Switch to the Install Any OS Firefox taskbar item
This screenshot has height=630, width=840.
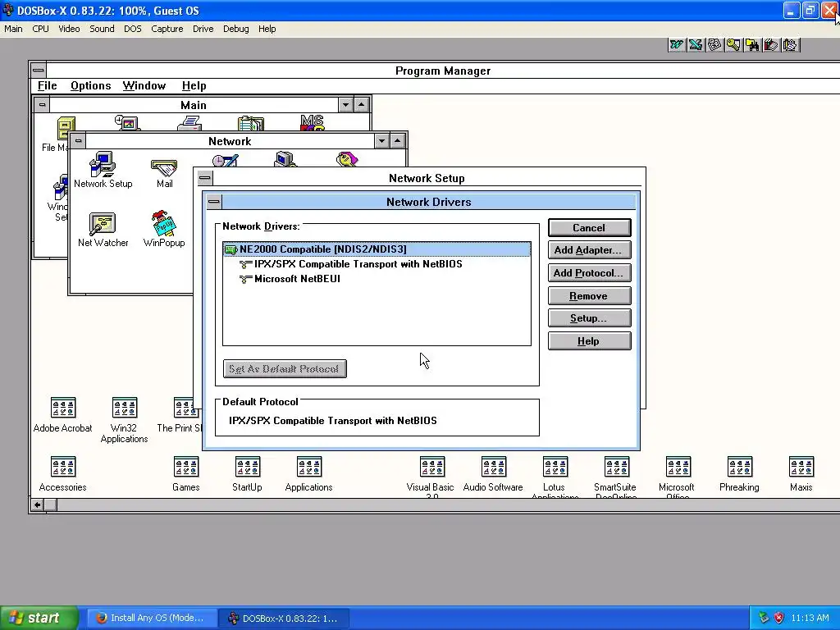coord(152,618)
